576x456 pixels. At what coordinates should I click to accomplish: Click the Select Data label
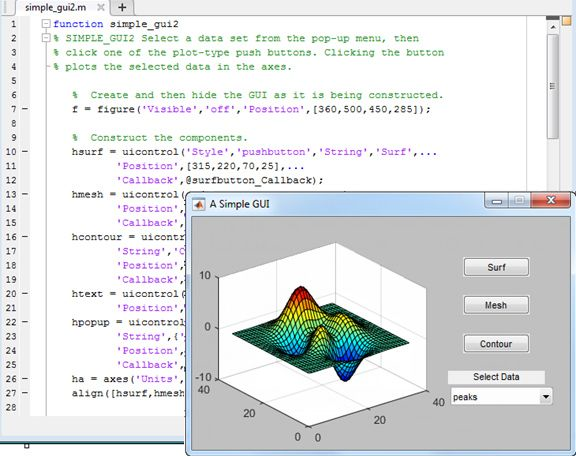click(496, 377)
